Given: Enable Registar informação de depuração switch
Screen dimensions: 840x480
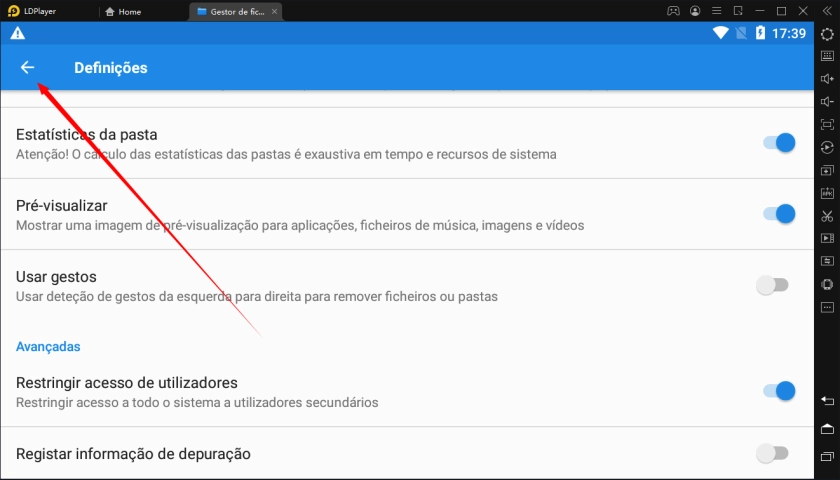Looking at the screenshot, I should point(772,453).
